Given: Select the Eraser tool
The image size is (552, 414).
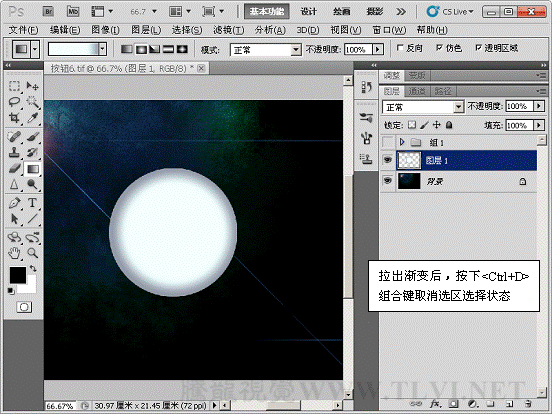Looking at the screenshot, I should (x=14, y=168).
